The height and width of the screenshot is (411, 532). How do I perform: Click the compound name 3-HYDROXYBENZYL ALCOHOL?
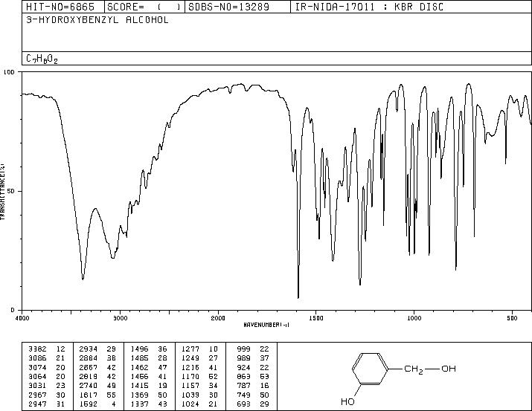click(97, 20)
